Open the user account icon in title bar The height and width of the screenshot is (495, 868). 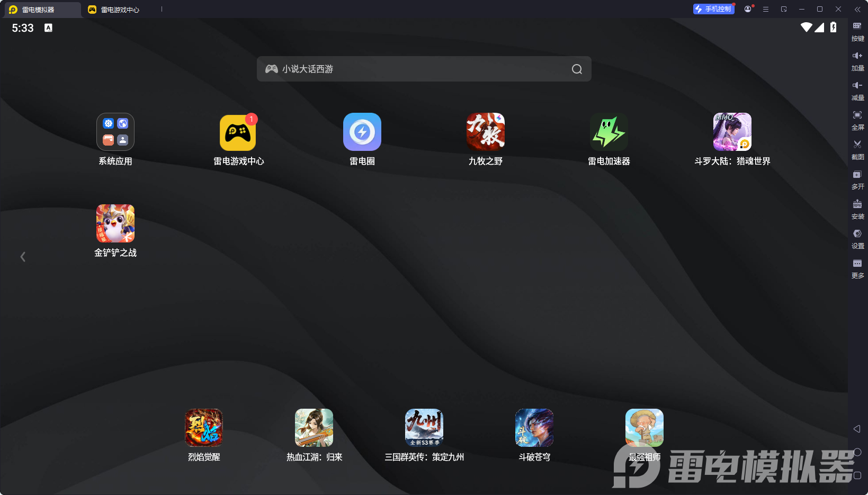(x=748, y=9)
